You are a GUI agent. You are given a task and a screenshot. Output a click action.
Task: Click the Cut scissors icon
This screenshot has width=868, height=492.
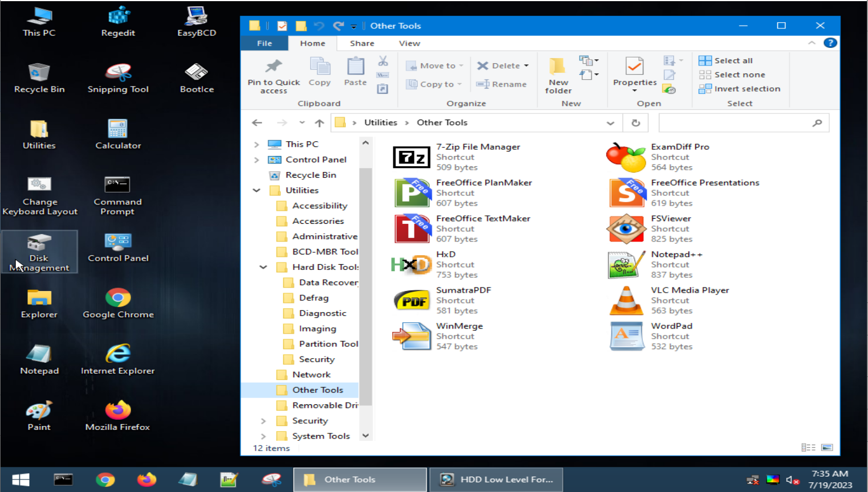[x=383, y=61]
